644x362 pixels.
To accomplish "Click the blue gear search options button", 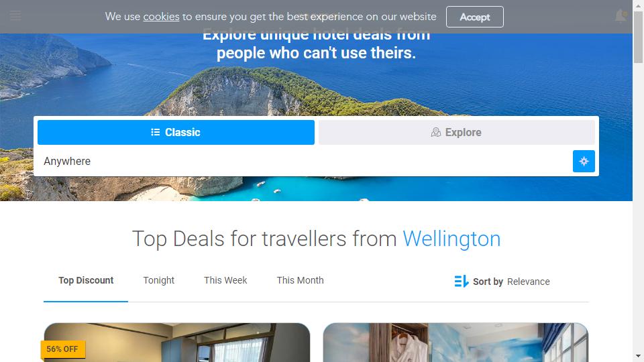I will (584, 162).
